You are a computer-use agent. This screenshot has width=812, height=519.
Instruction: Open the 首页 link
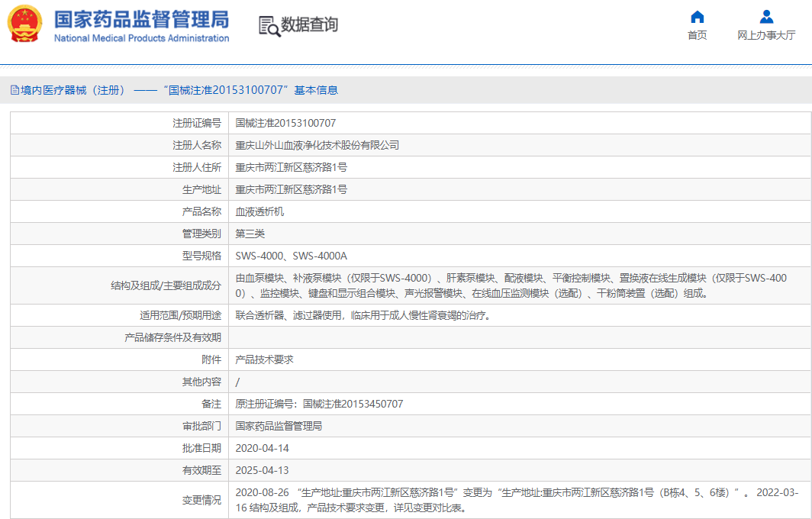click(x=697, y=35)
